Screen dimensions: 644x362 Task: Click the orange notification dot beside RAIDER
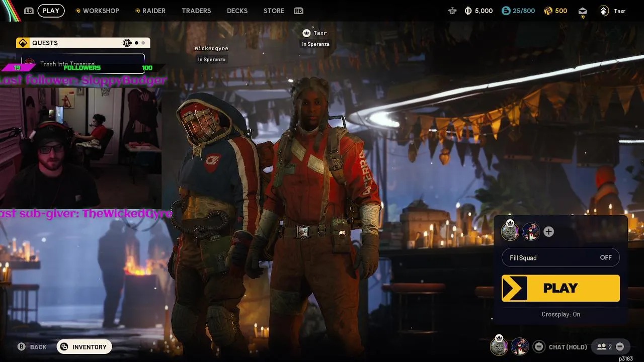point(138,11)
